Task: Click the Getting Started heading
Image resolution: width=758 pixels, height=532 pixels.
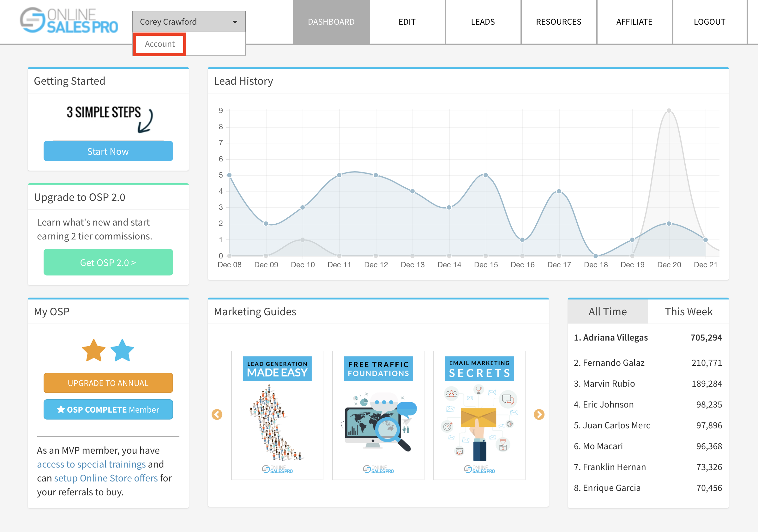Action: (x=69, y=81)
